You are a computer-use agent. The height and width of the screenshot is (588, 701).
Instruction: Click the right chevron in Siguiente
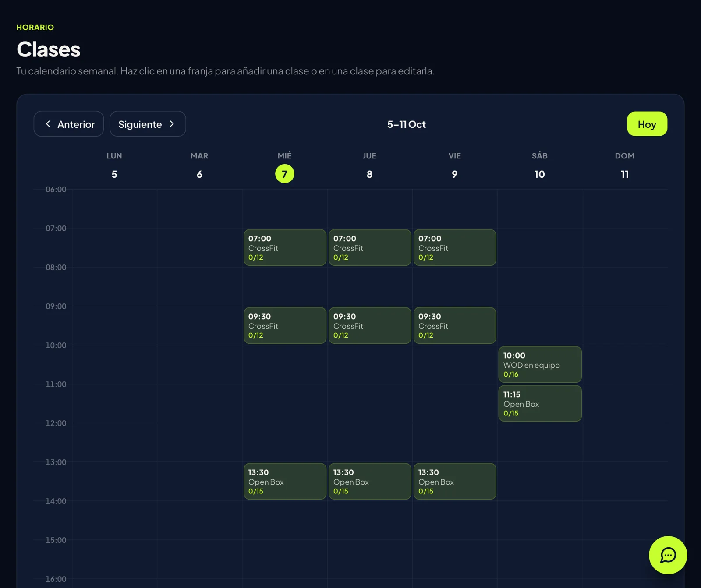pyautogui.click(x=172, y=124)
